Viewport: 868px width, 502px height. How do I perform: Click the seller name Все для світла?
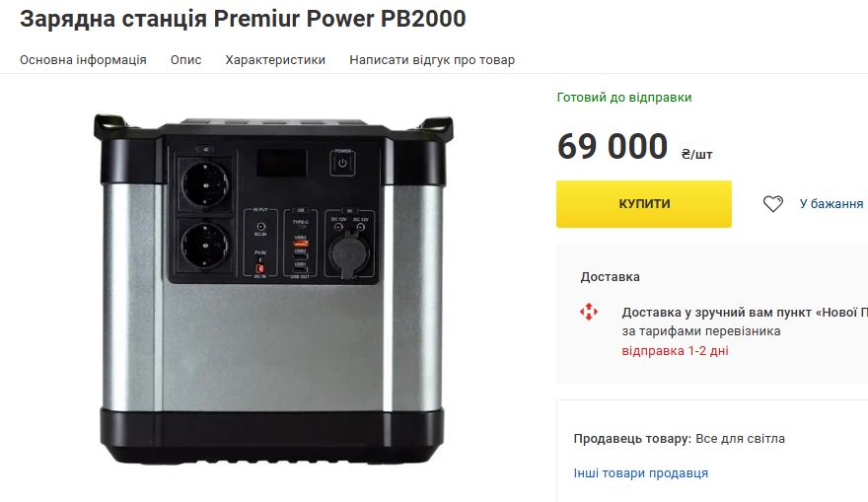740,439
